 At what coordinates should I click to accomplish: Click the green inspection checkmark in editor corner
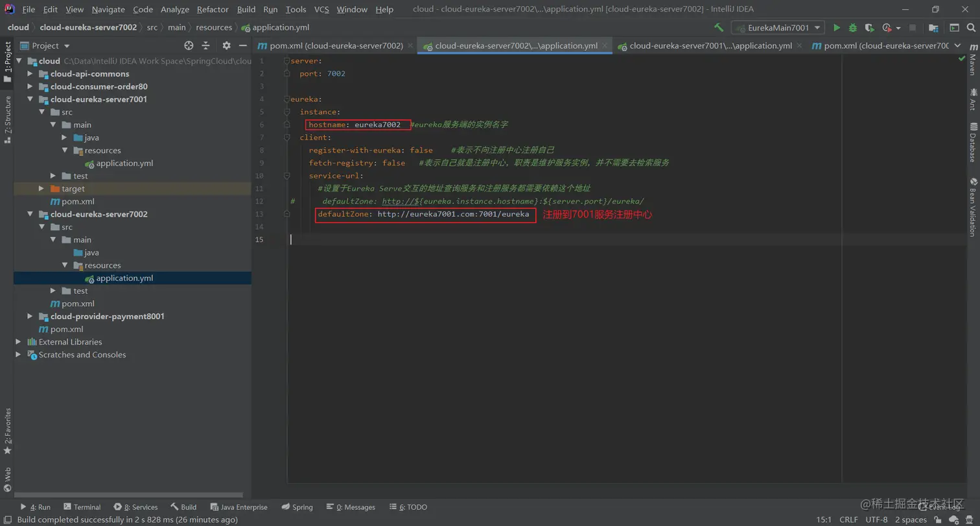[x=961, y=59]
